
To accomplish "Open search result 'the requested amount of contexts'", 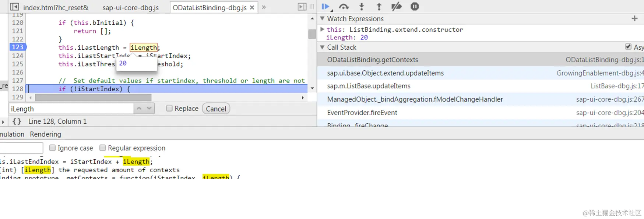I will pyautogui.click(x=89, y=170).
